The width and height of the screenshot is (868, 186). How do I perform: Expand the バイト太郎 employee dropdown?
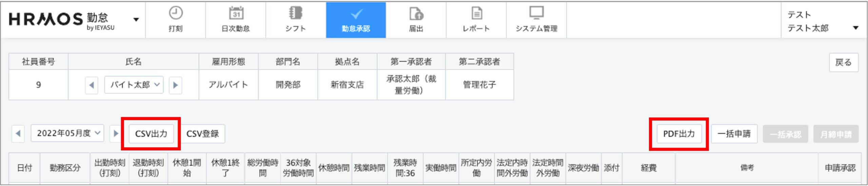click(x=134, y=85)
